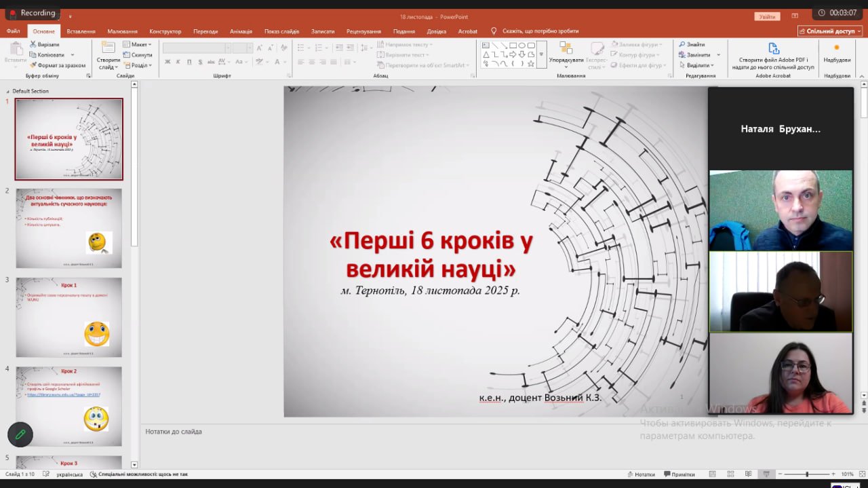Screen dimensions: 868x488
Task: Select the Format Painter (Формат за зразком) tool
Action: [x=33, y=65]
